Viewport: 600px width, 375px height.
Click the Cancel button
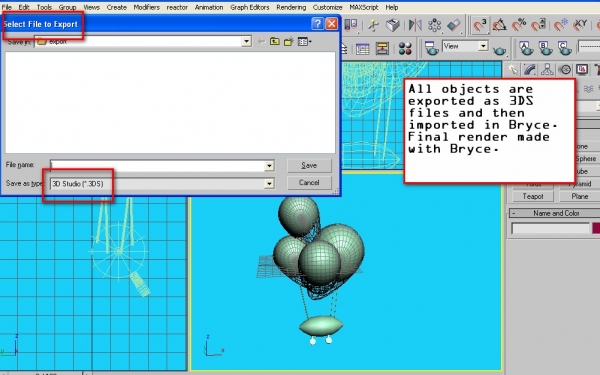coord(309,183)
